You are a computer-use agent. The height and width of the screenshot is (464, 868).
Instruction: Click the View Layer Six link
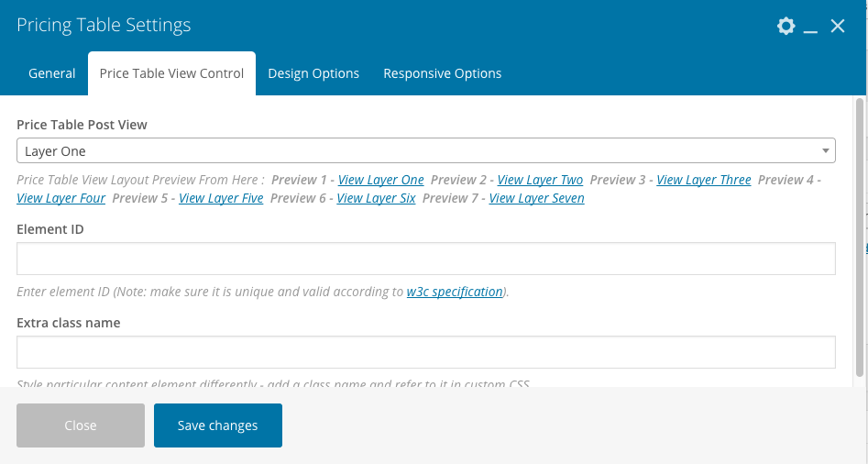click(376, 198)
